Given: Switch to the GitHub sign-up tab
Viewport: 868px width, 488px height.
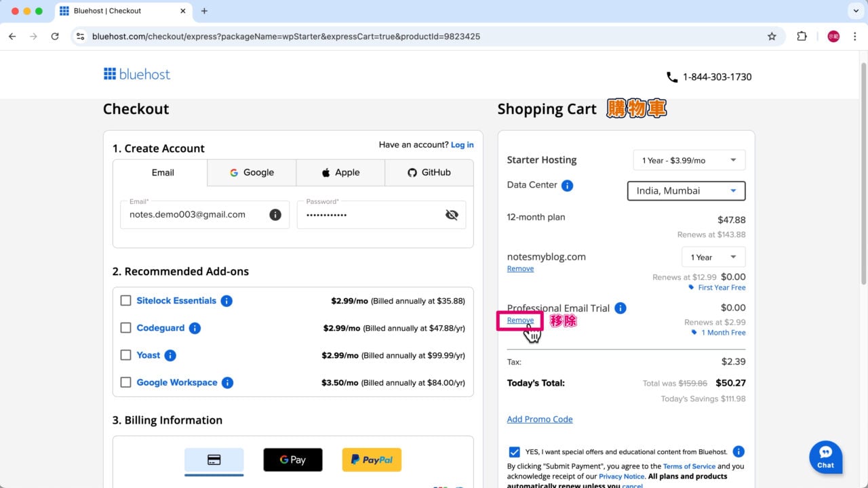Looking at the screenshot, I should pyautogui.click(x=429, y=172).
